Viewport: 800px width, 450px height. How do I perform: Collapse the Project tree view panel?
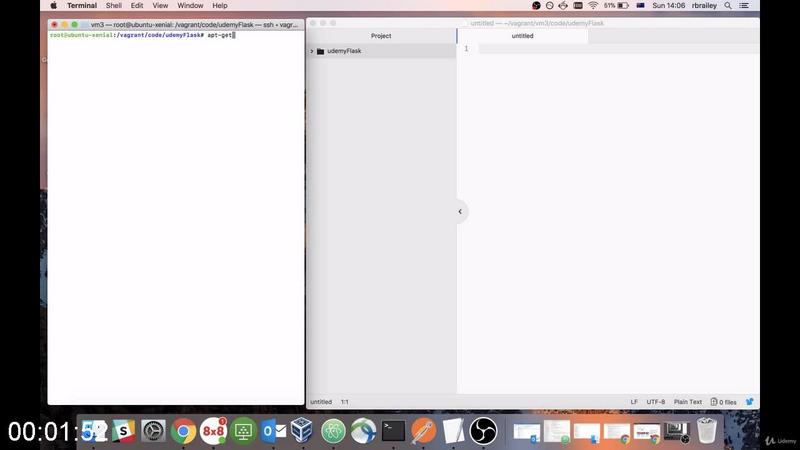pos(460,211)
